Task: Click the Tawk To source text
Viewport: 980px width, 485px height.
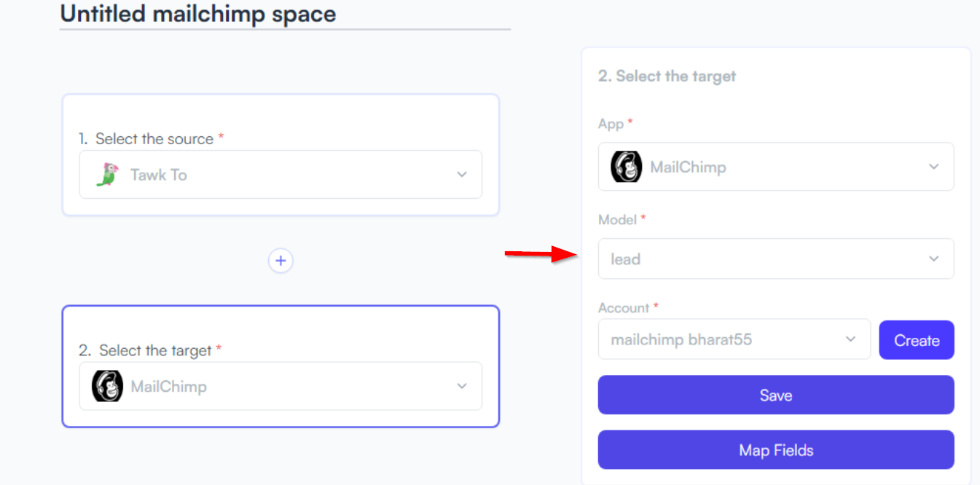Action: 159,175
